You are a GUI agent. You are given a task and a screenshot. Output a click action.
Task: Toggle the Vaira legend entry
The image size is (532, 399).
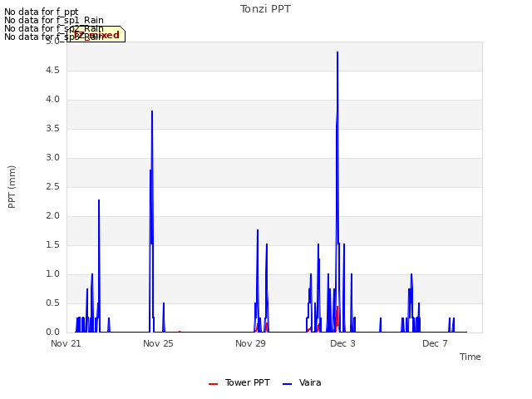click(x=302, y=382)
